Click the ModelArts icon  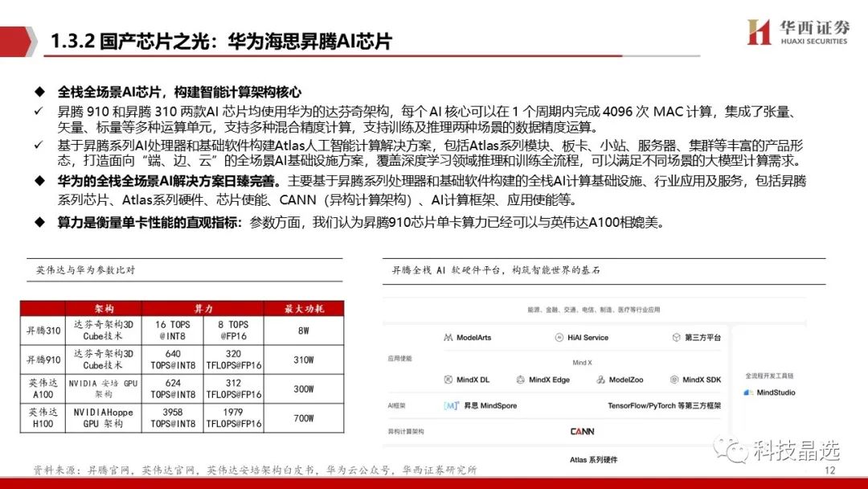tap(448, 337)
